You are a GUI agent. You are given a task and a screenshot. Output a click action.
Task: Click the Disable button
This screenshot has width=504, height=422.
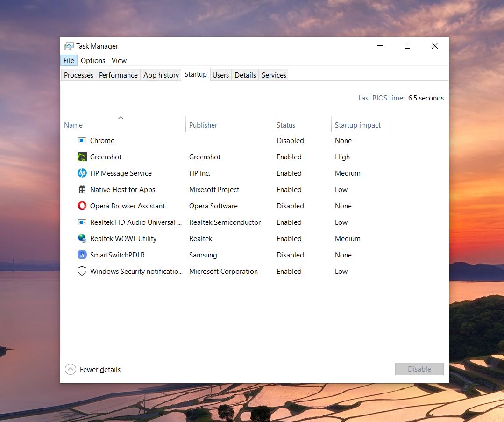[419, 369]
